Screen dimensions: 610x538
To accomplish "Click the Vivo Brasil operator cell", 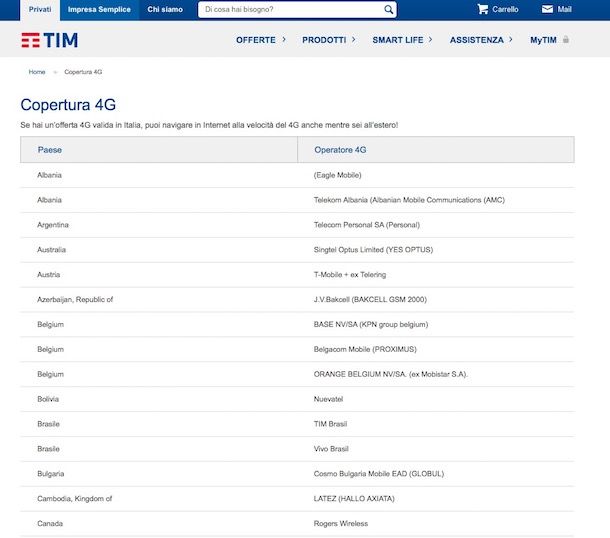I will tap(331, 449).
